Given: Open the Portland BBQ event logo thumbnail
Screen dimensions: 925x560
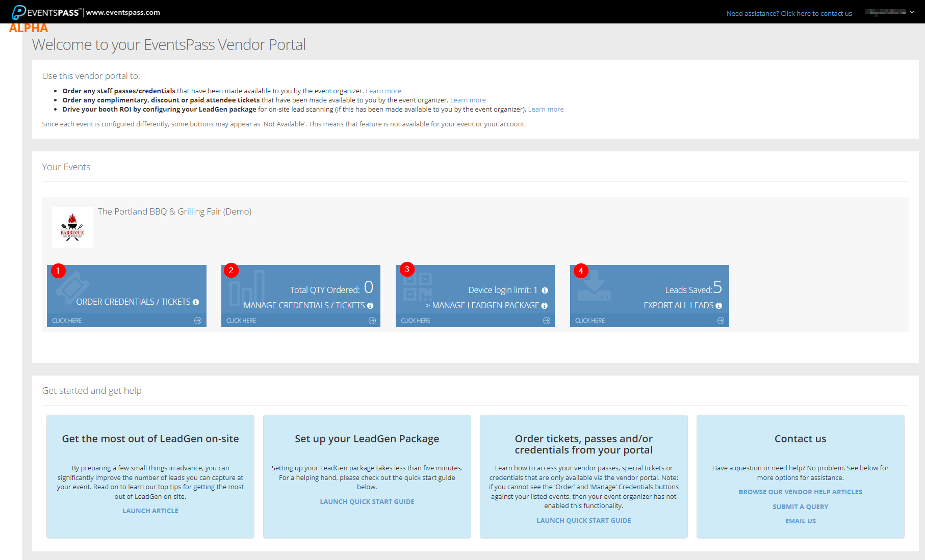Looking at the screenshot, I should pyautogui.click(x=72, y=227).
